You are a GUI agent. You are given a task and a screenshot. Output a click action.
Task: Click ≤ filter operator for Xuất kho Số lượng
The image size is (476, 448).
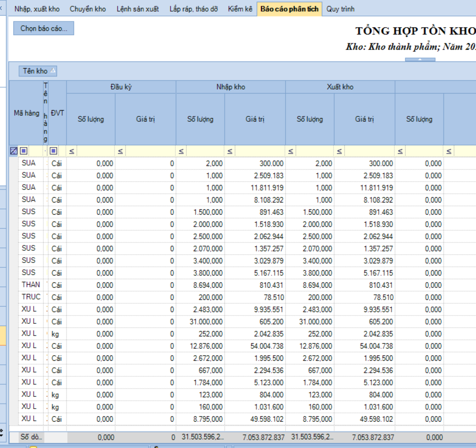coord(291,151)
